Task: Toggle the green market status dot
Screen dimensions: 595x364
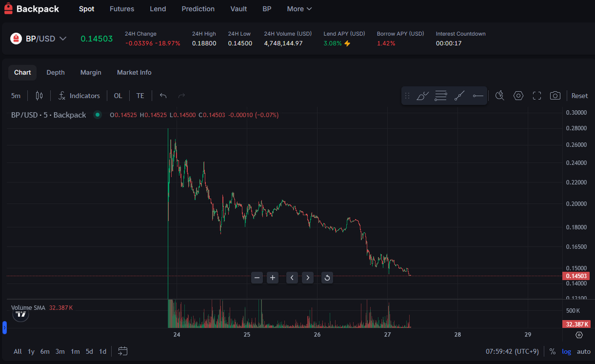Action: point(98,115)
